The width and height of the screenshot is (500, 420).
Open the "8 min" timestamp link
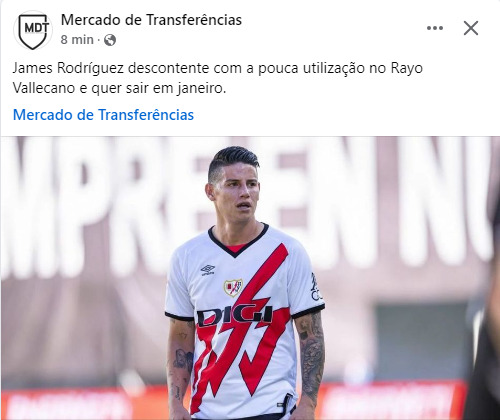(x=77, y=40)
